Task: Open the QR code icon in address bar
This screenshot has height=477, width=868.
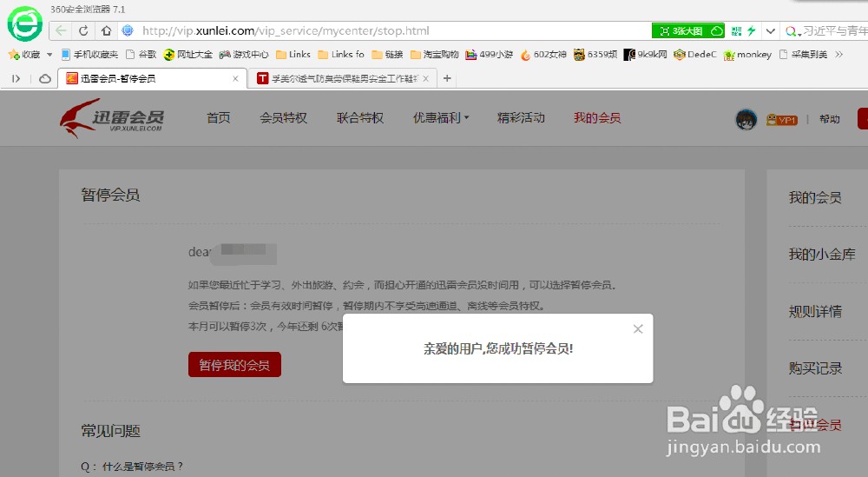Action: tap(736, 31)
